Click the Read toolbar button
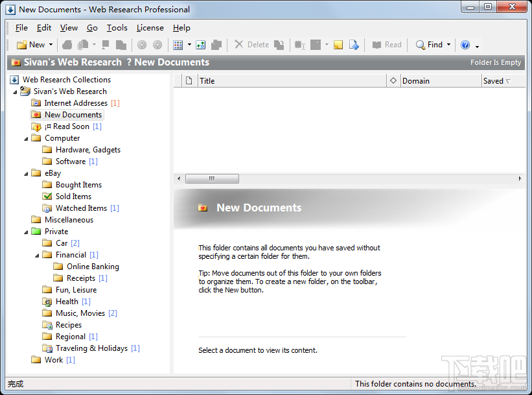 [387, 45]
